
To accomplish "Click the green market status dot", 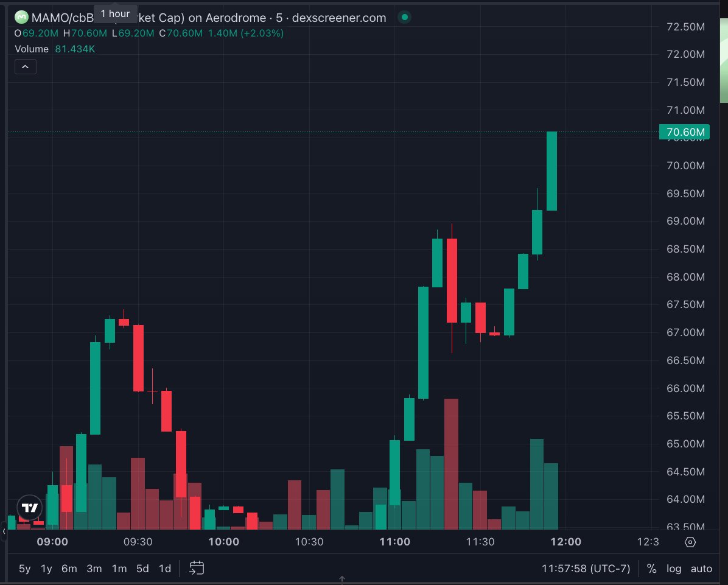I will click(405, 18).
